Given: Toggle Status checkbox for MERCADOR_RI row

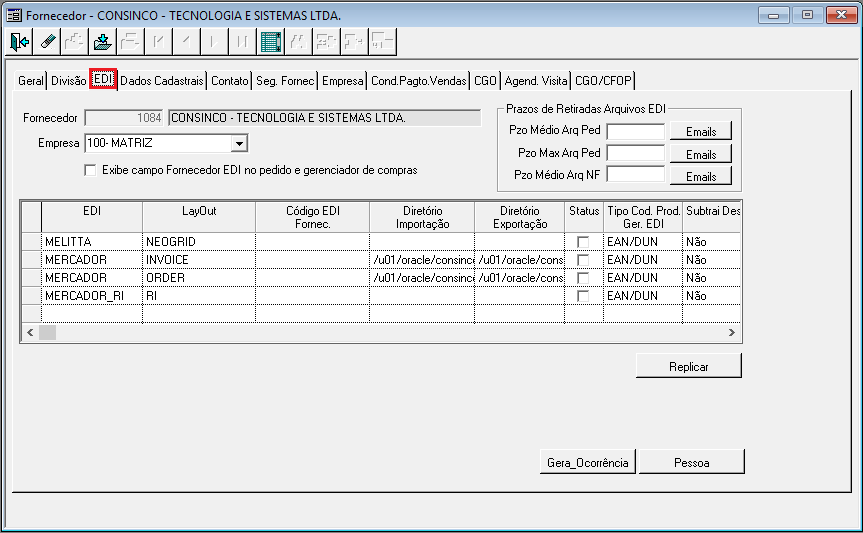Looking at the screenshot, I should (x=583, y=296).
